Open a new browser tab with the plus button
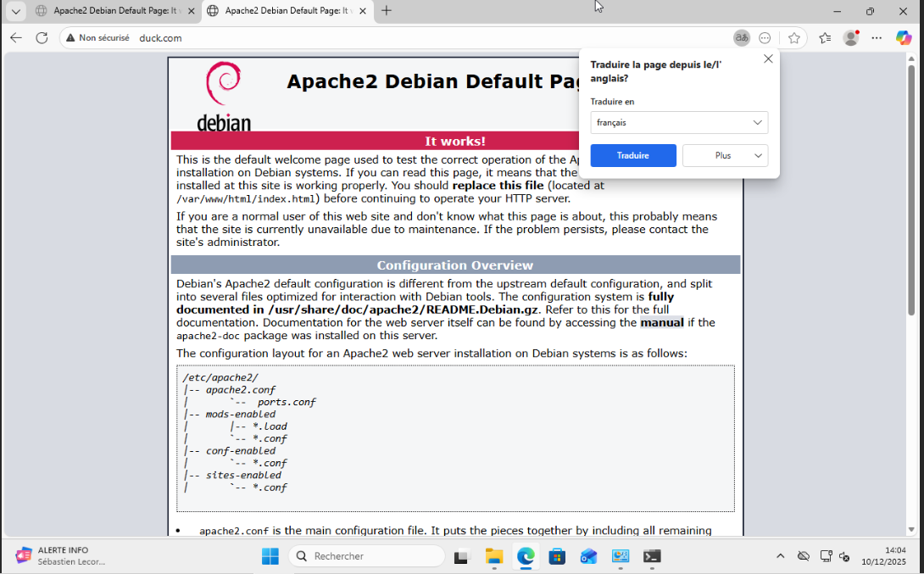924x574 pixels. (385, 12)
